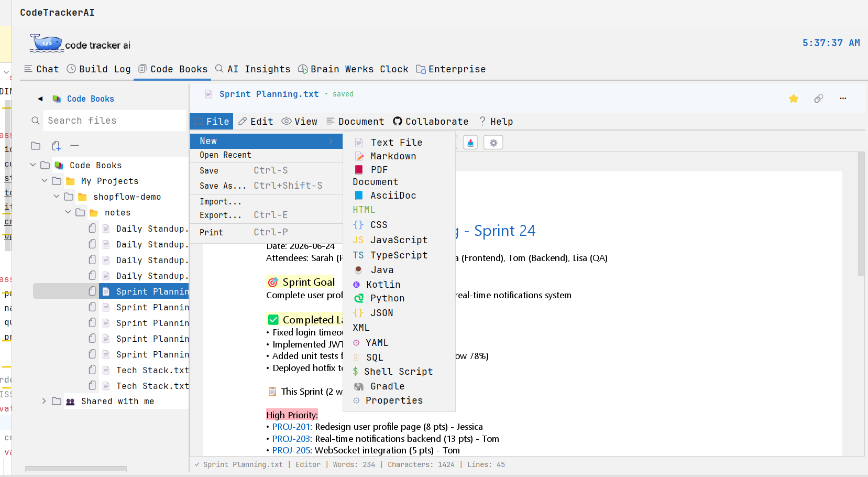
Task: Switch to the Chat tab
Action: 41,69
